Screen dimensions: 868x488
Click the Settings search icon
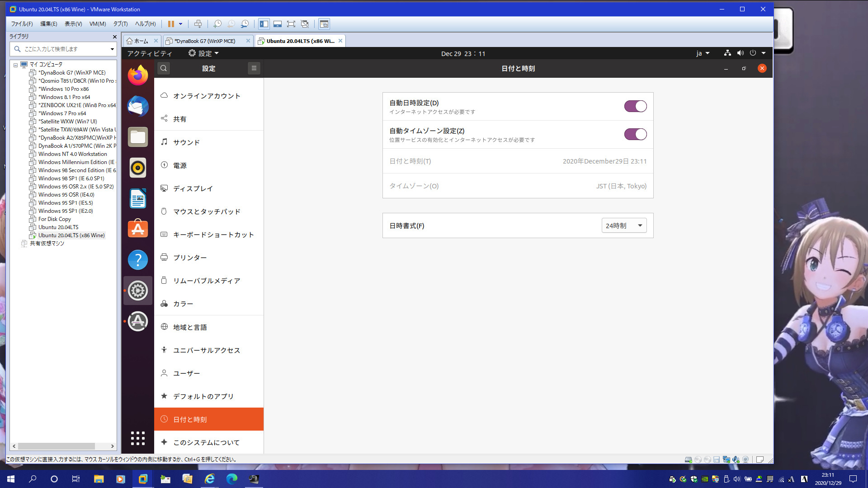(x=164, y=68)
